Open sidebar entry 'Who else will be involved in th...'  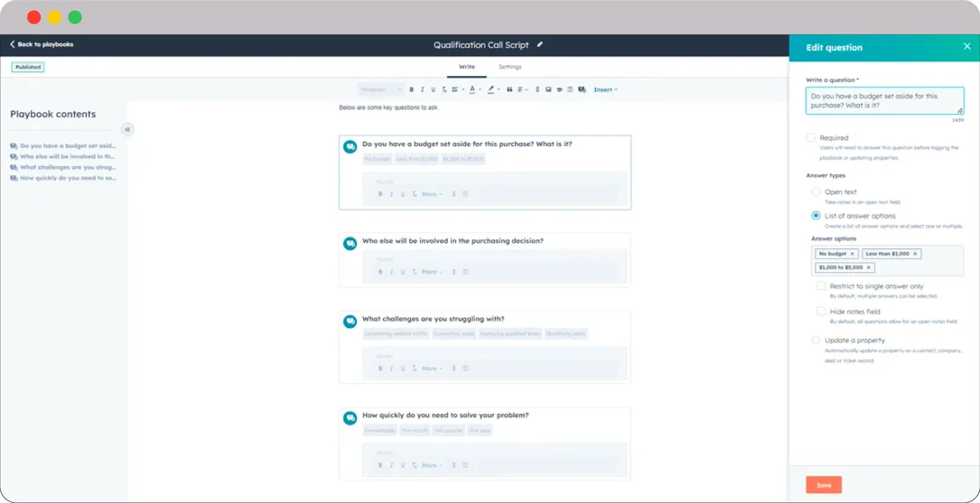click(62, 156)
